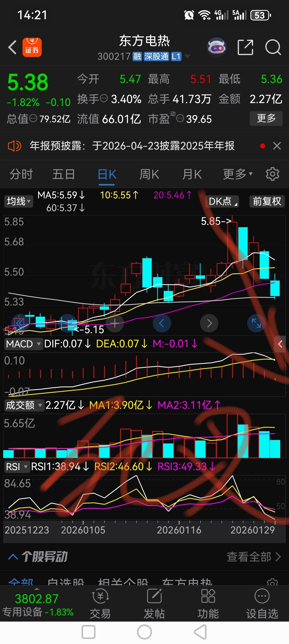Viewport: 289px width, 644px height.
Task: Open chart settings gear icon
Action: click(272, 174)
